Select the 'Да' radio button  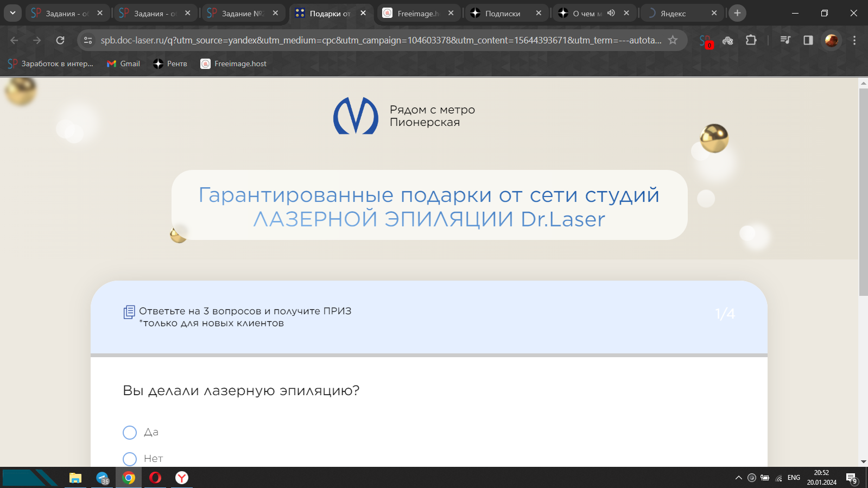coord(130,433)
